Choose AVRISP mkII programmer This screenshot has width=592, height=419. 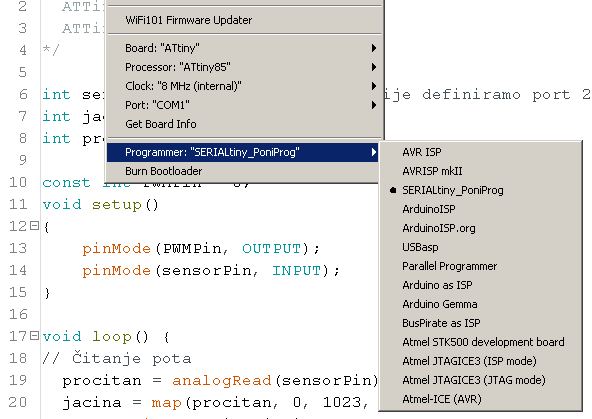[x=481, y=171]
